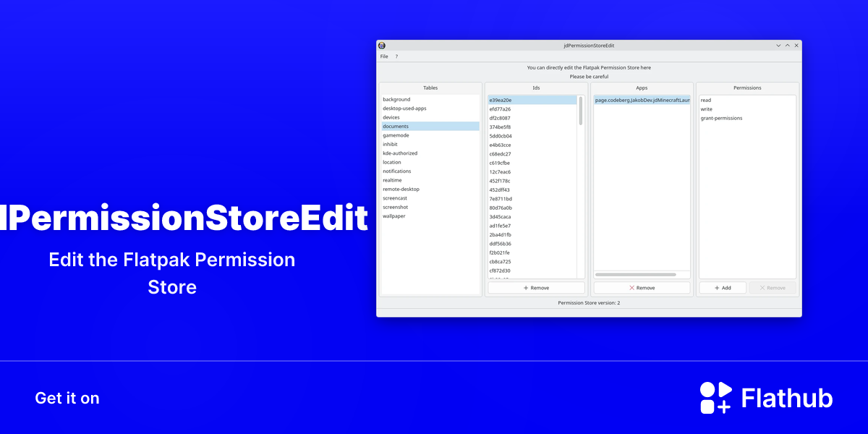Select id 7e8711bd
Image resolution: width=868 pixels, height=434 pixels.
(532, 199)
